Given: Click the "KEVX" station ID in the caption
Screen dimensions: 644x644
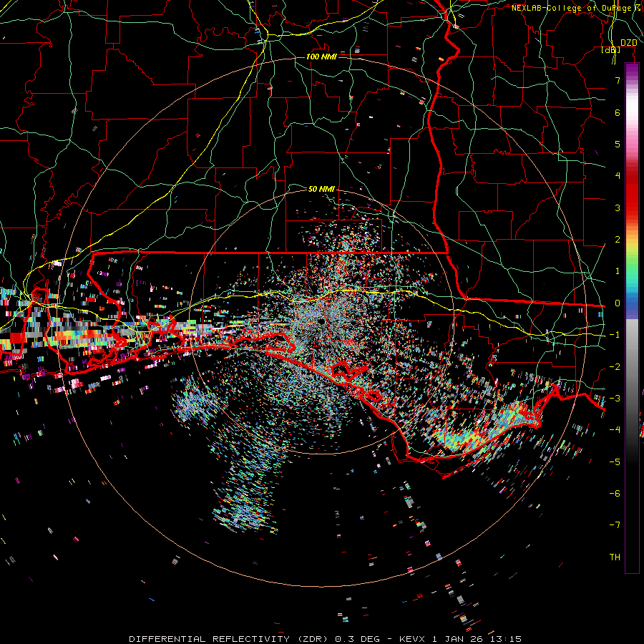Looking at the screenshot, I should [412, 639].
